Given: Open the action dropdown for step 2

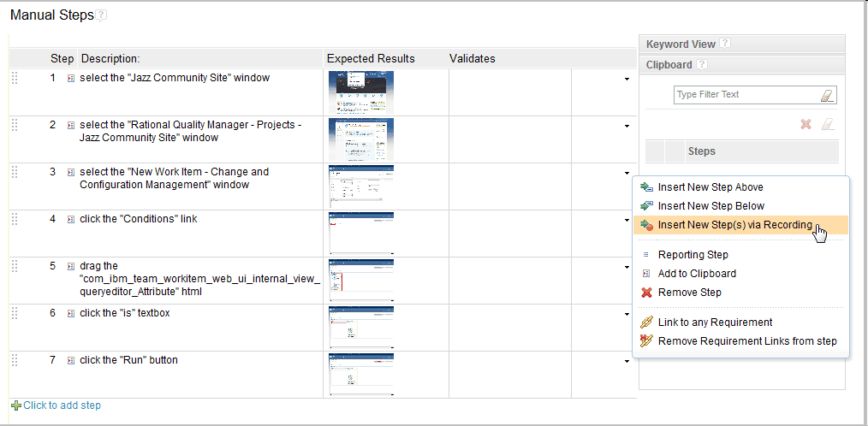Looking at the screenshot, I should (627, 126).
